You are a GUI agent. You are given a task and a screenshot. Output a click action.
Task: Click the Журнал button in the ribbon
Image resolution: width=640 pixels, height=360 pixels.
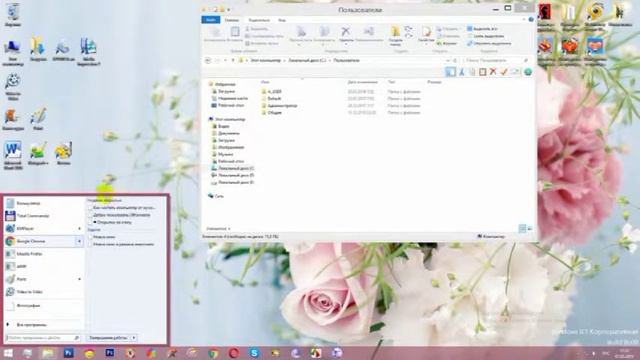(x=447, y=43)
